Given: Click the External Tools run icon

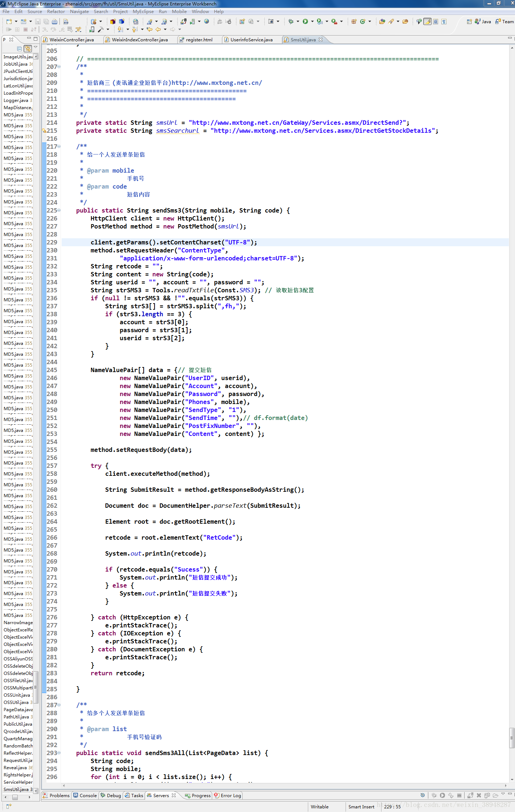Looking at the screenshot, I should pos(334,21).
